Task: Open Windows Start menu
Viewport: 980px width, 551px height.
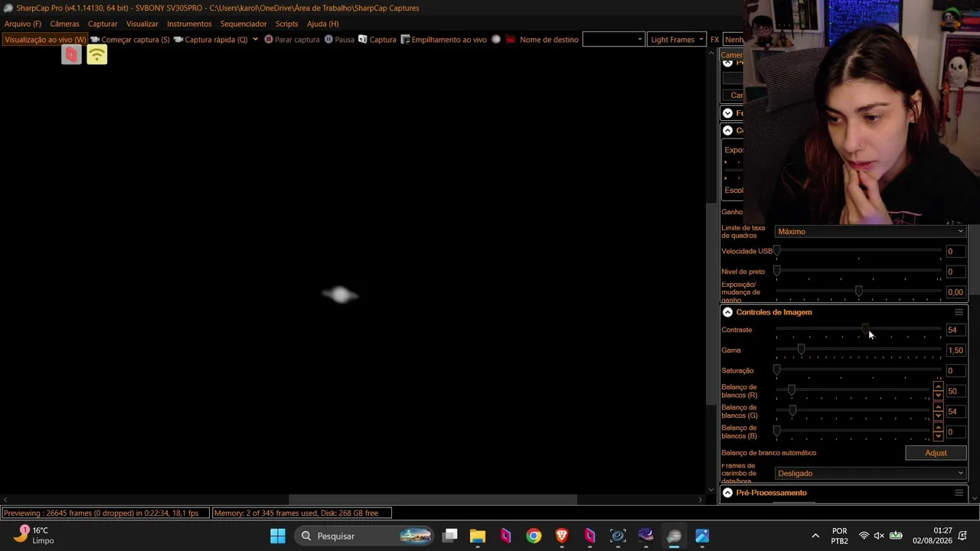Action: click(278, 536)
